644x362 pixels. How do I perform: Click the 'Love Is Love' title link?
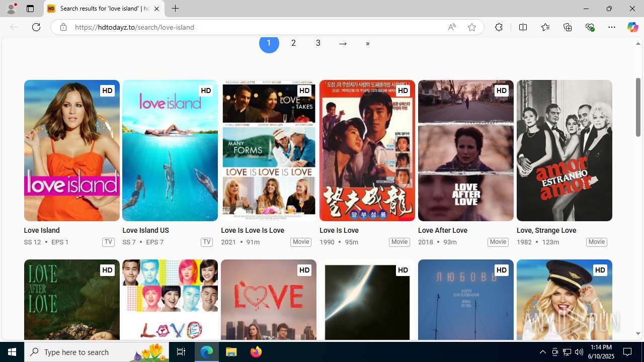(x=339, y=230)
